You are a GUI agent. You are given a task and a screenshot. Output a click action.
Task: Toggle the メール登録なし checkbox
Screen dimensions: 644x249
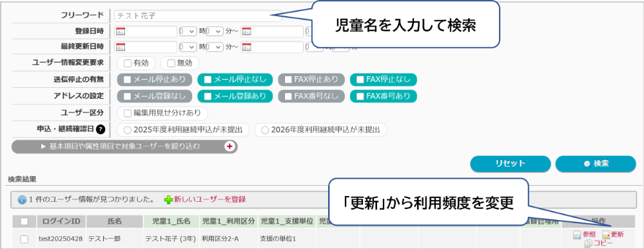point(128,96)
